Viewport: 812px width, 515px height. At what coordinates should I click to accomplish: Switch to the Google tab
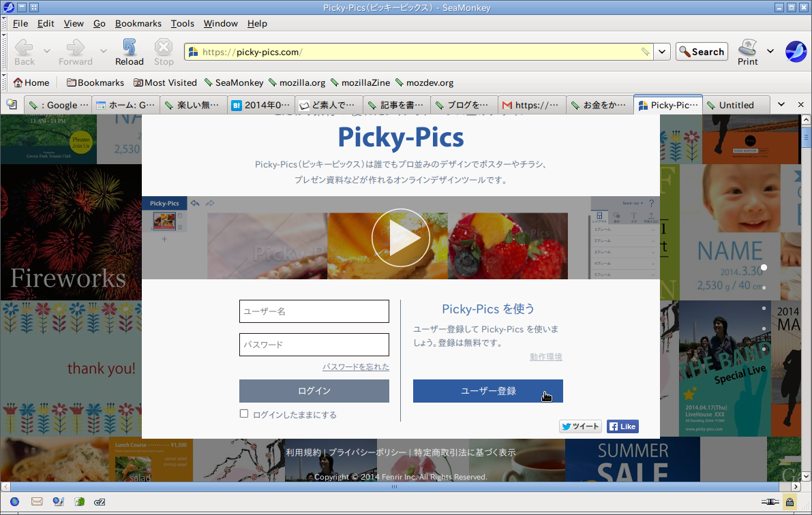59,105
